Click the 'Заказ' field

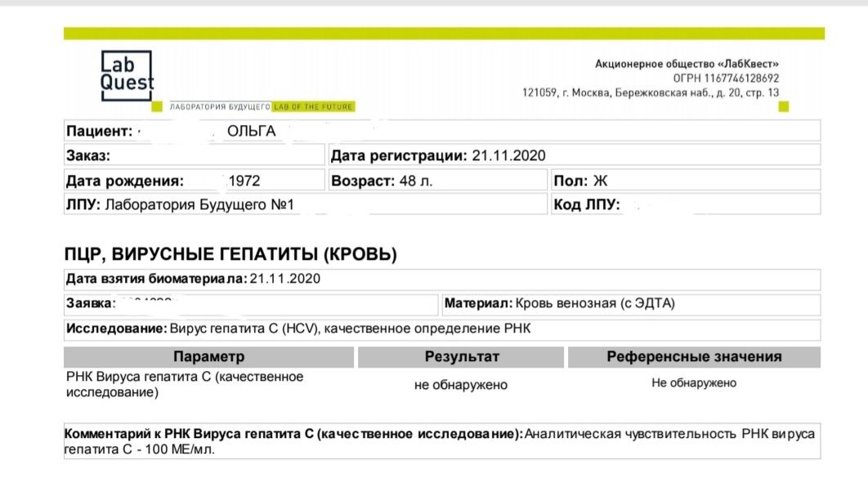[x=194, y=156]
